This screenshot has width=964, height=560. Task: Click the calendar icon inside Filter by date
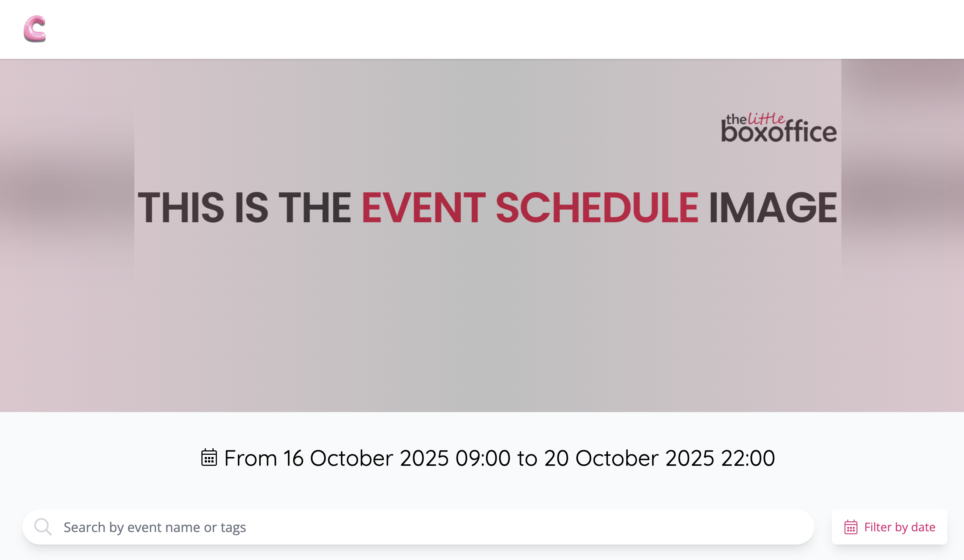pyautogui.click(x=850, y=527)
